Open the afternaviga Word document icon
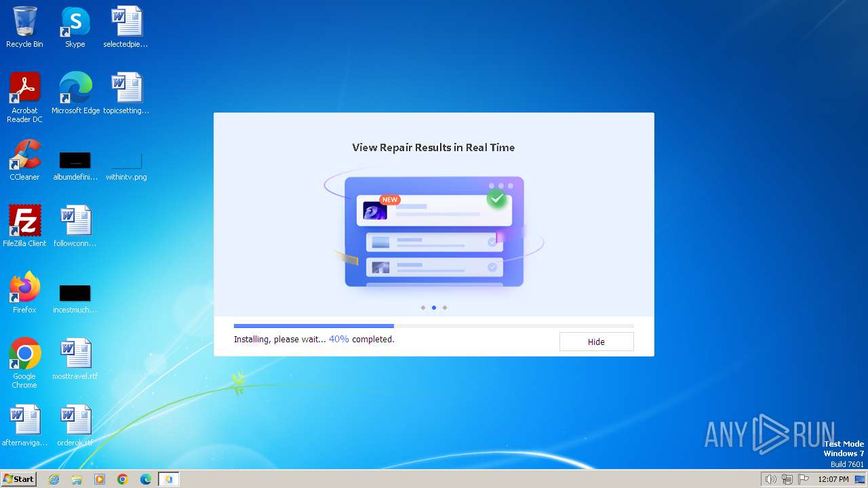 [x=24, y=426]
